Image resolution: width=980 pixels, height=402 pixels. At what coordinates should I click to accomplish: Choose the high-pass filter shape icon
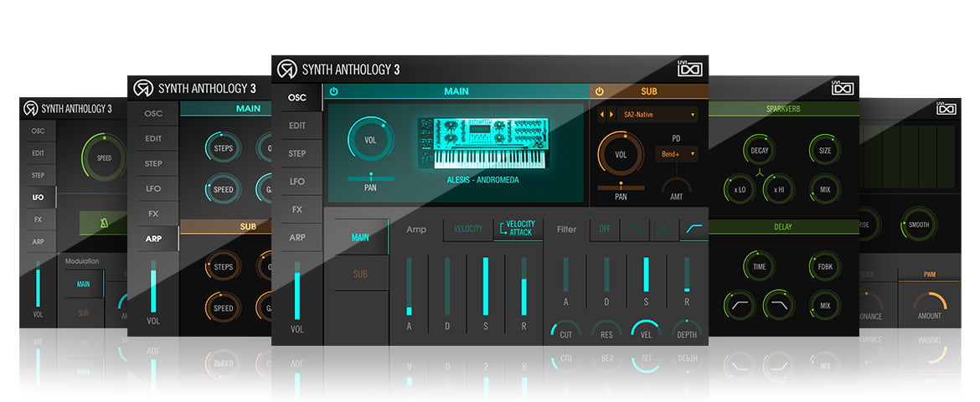[x=694, y=229]
